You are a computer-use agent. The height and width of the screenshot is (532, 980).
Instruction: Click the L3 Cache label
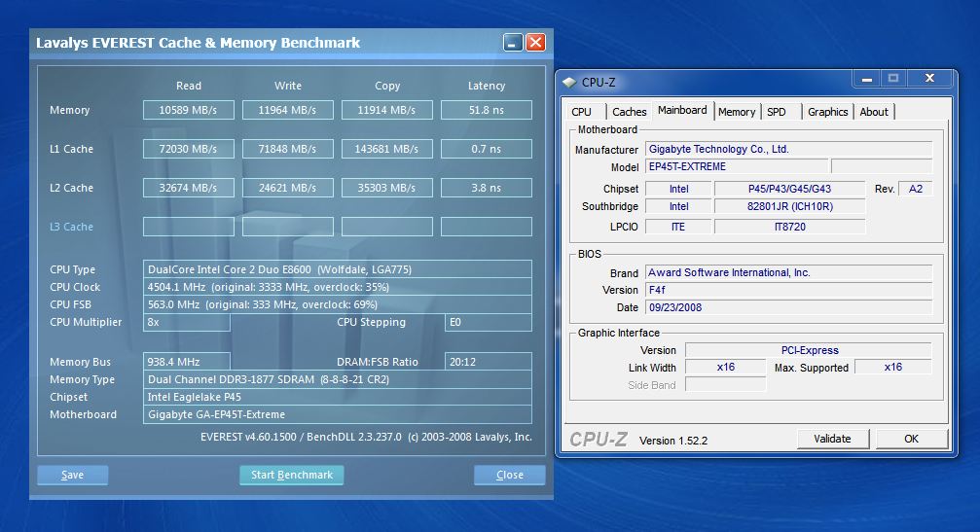(x=71, y=227)
